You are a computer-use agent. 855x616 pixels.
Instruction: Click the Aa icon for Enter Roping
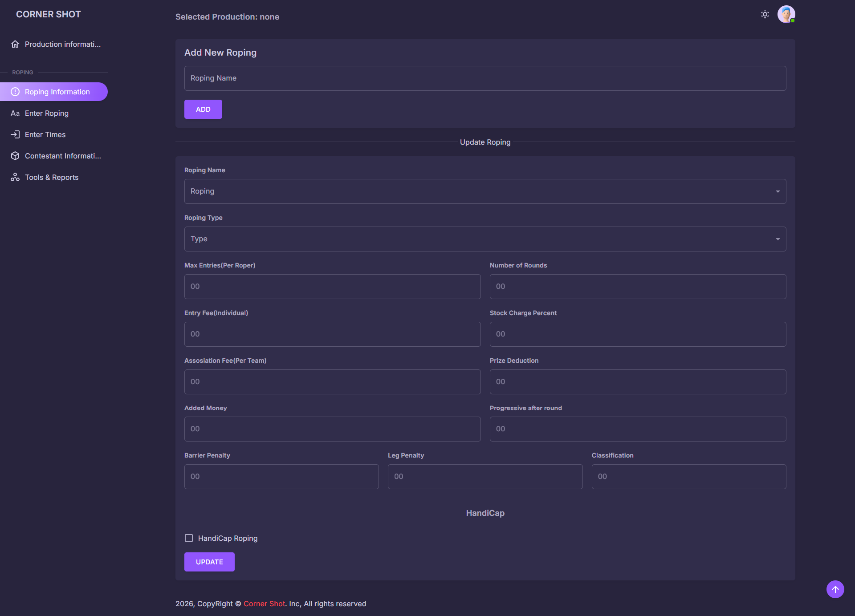(x=15, y=113)
